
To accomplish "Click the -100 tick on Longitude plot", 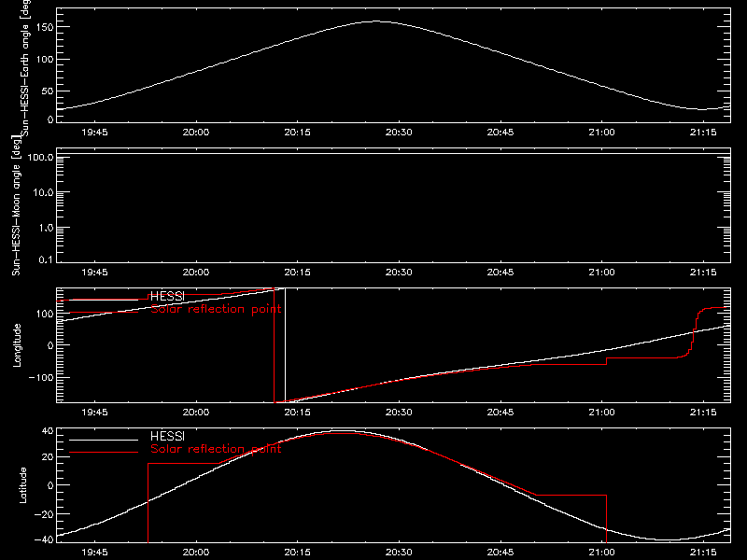I will point(41,378).
